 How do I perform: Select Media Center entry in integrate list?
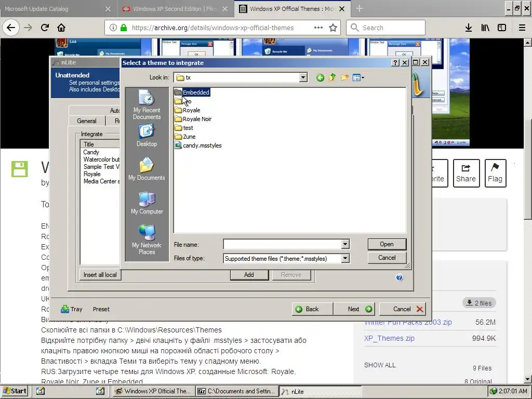(x=101, y=181)
